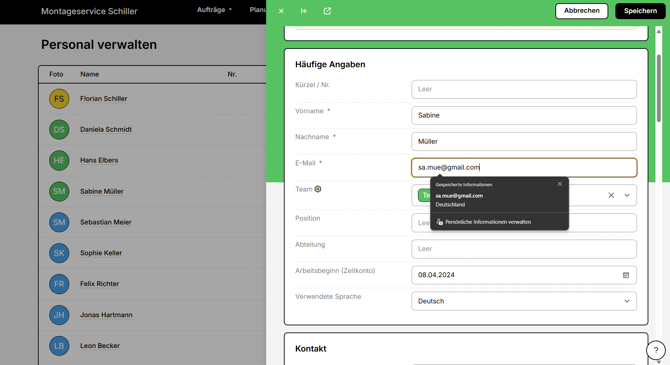Click the Team settings gear icon

click(318, 189)
